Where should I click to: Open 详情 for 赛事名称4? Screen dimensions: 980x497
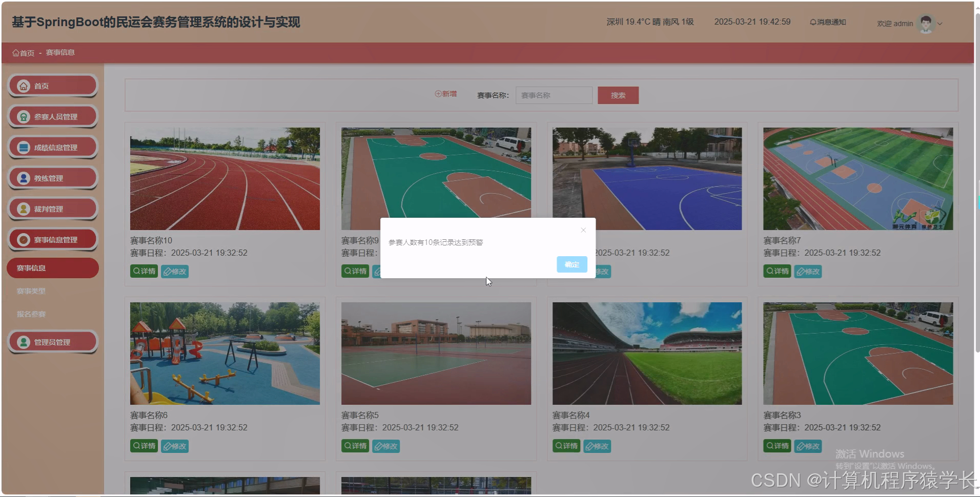pos(566,446)
